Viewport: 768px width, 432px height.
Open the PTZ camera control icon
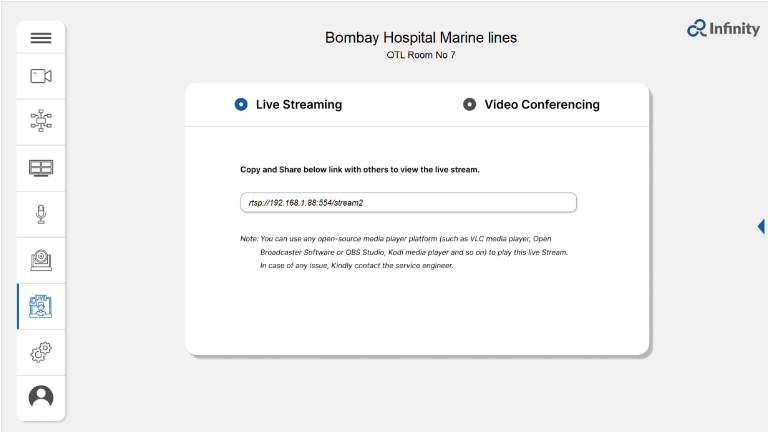tap(41, 260)
